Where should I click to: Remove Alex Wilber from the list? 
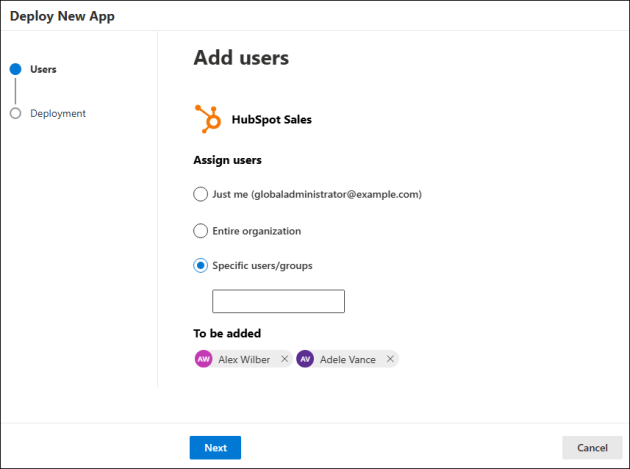tap(284, 359)
